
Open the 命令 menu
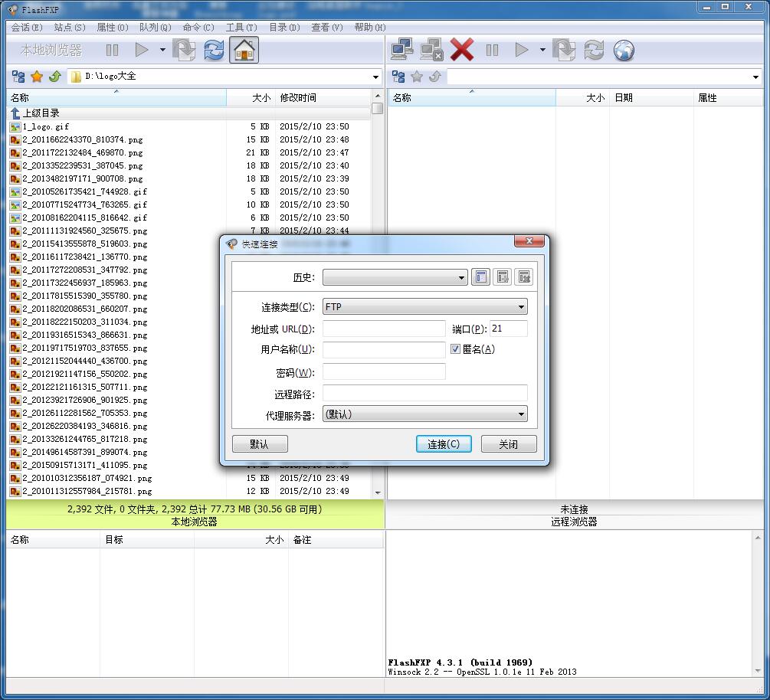[198, 28]
